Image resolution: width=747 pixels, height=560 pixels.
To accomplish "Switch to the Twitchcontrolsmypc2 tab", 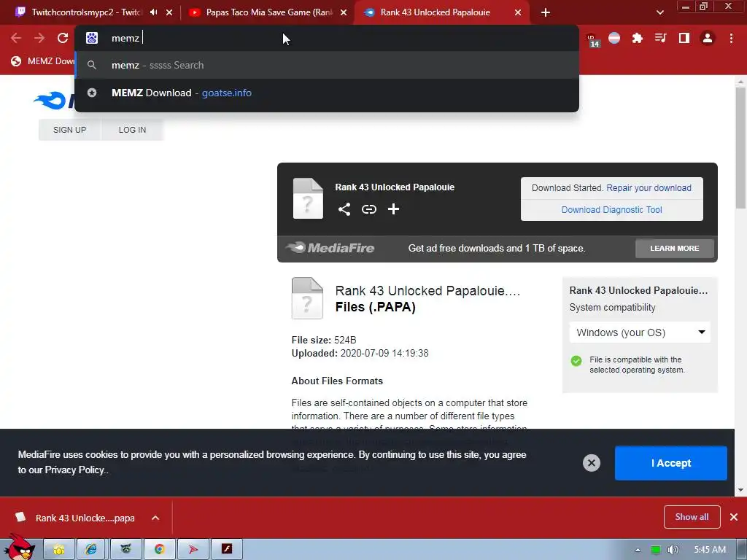I will pos(86,12).
